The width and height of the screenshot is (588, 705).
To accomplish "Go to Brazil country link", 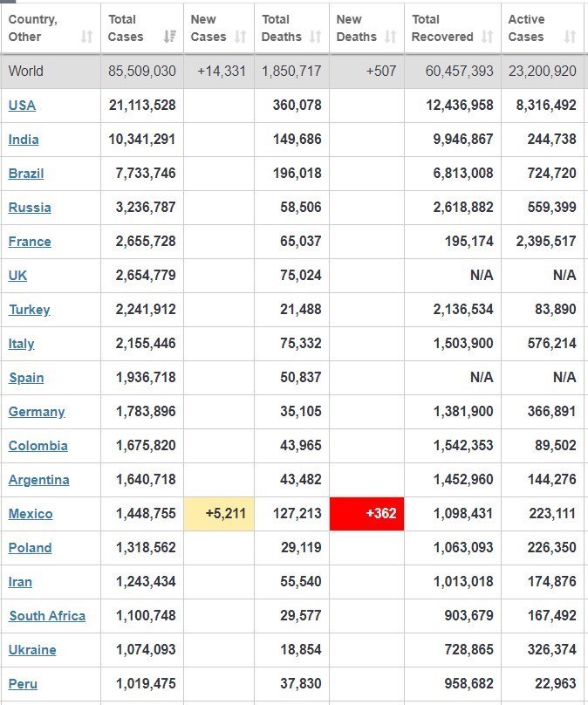I will tap(26, 174).
